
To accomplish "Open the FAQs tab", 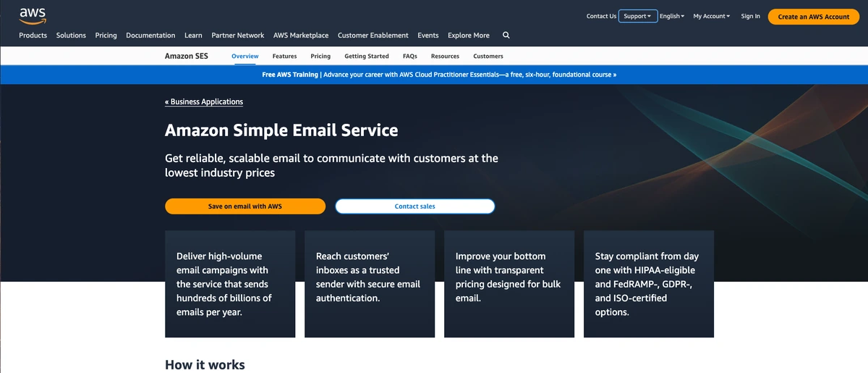I will click(x=410, y=56).
